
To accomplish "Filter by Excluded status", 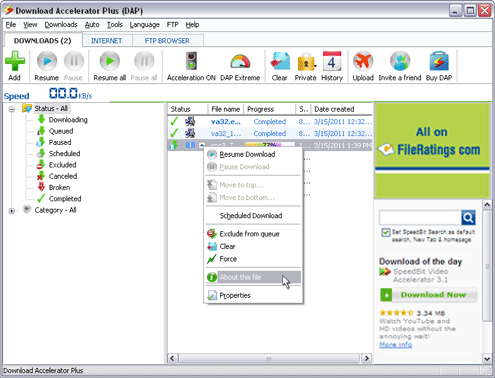I will coord(62,165).
